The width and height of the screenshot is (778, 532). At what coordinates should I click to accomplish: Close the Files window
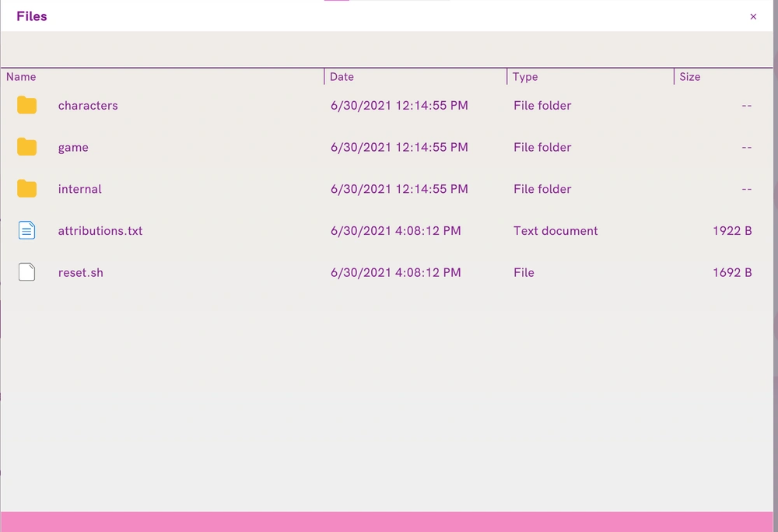tap(753, 17)
